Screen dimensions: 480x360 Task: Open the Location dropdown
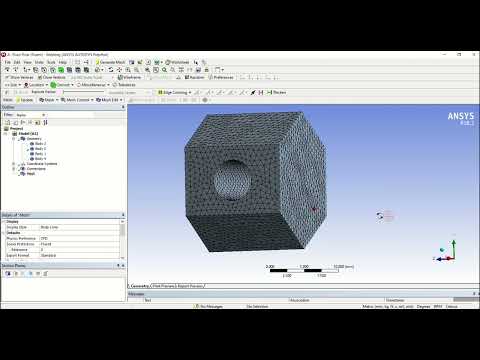tap(36, 85)
